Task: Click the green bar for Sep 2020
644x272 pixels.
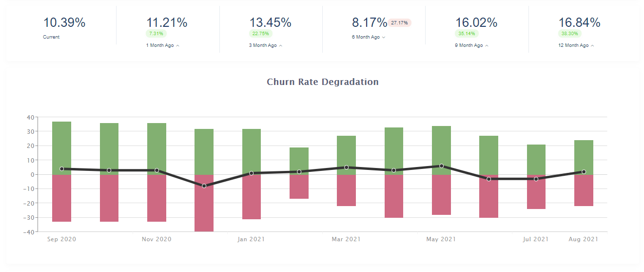Action: coord(61,148)
